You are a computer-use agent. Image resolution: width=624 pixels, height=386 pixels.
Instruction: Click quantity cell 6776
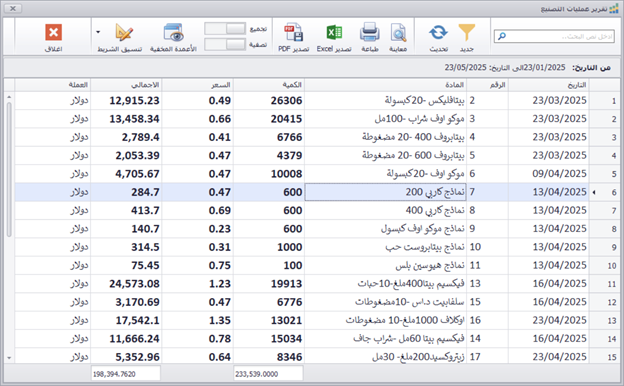pos(269,302)
